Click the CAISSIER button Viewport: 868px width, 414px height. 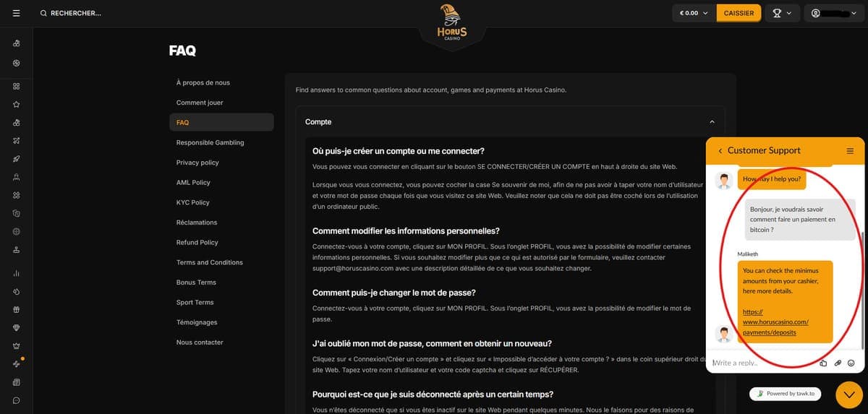click(739, 13)
